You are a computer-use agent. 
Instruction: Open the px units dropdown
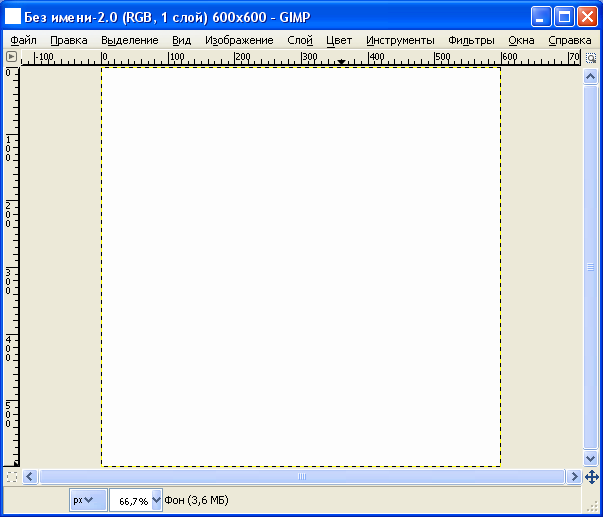(88, 500)
